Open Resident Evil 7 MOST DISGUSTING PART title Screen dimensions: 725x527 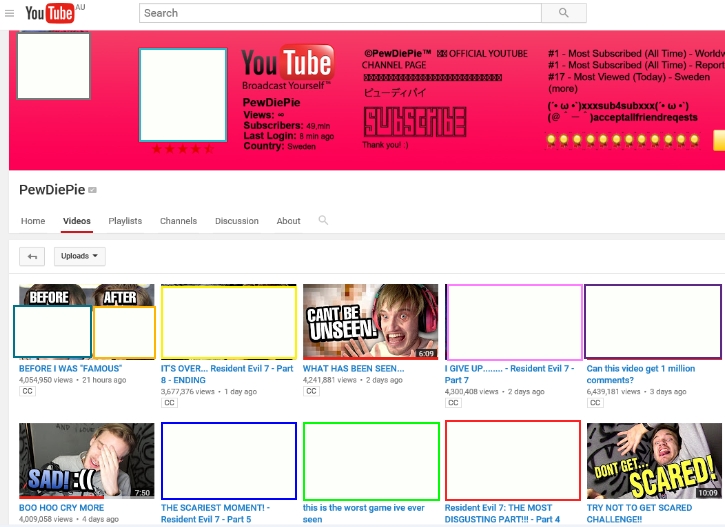pyautogui.click(x=502, y=513)
